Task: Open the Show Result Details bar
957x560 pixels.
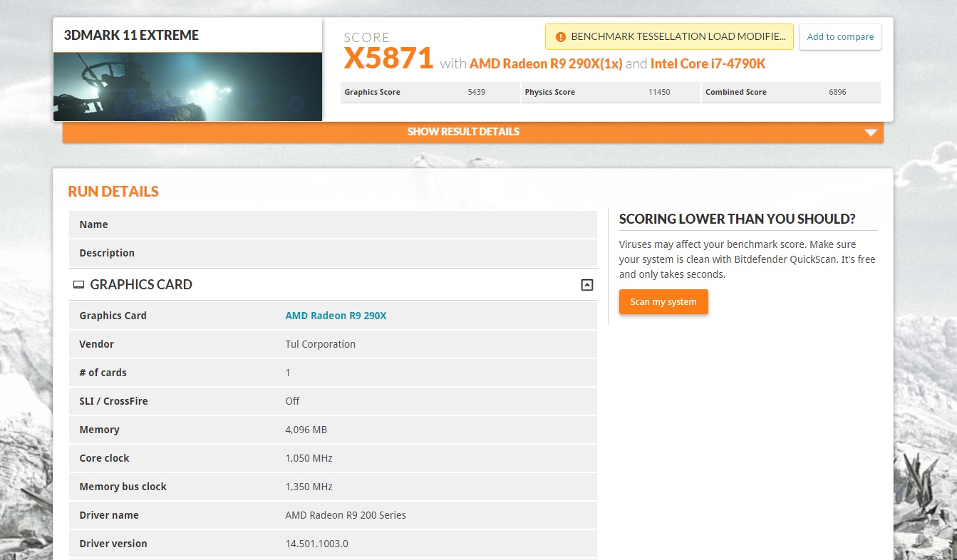Action: click(x=473, y=132)
